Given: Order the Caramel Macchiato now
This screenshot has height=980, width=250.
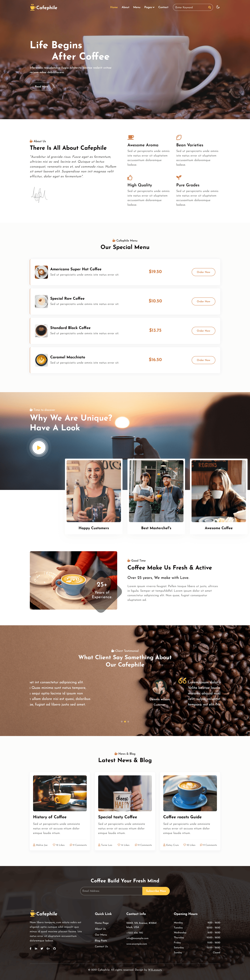Looking at the screenshot, I should click(x=203, y=360).
